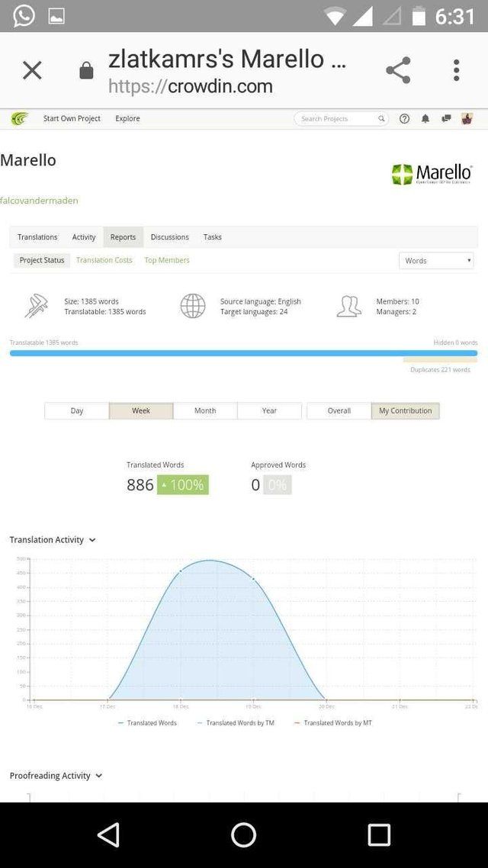Show My Contribution statistics
The height and width of the screenshot is (868, 488).
[x=406, y=411]
